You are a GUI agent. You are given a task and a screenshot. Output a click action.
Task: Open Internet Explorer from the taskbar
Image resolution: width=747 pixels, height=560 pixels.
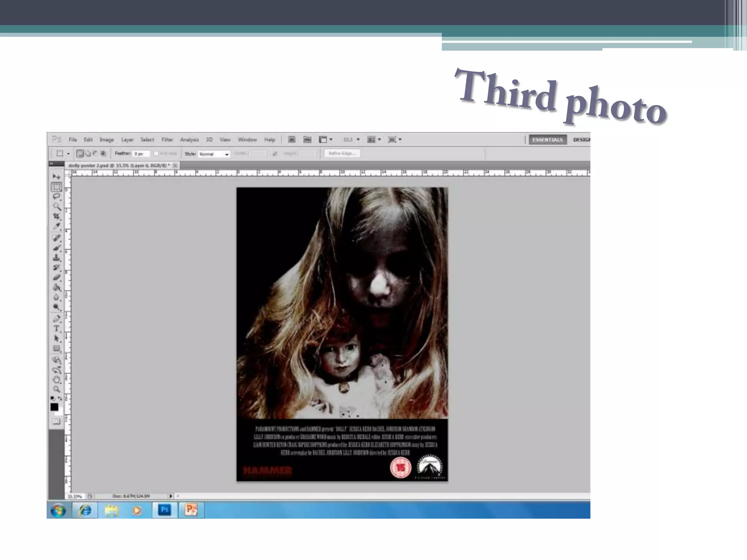pyautogui.click(x=85, y=510)
